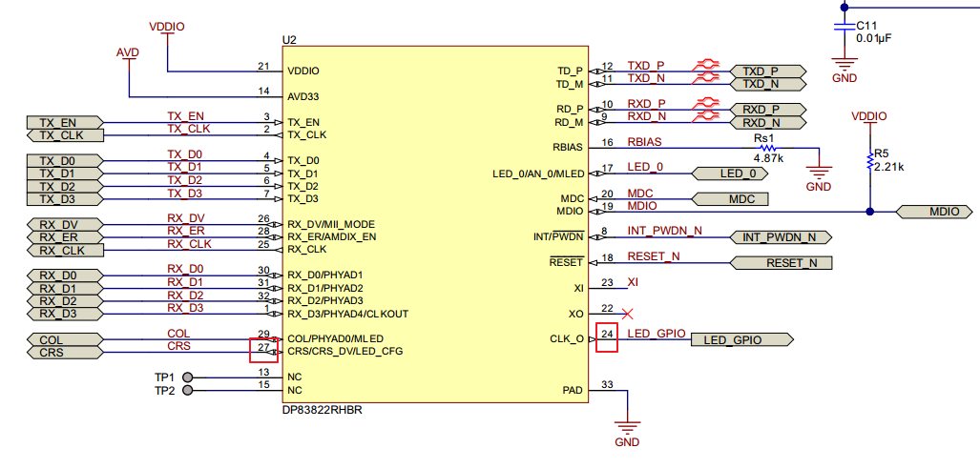This screenshot has height=469, width=980.
Task: Select the VDDIO power symbol feeding pin 21
Action: tap(167, 32)
